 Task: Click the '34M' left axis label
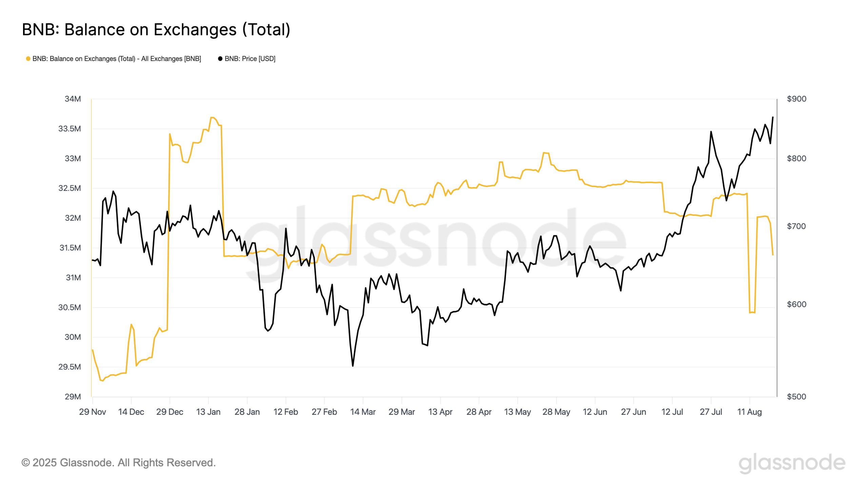pos(73,99)
